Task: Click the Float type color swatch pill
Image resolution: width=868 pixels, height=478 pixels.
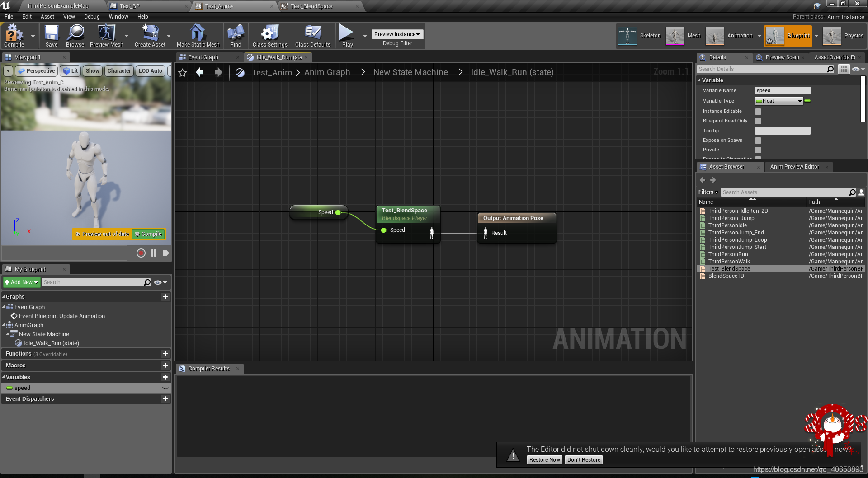Action: [807, 101]
